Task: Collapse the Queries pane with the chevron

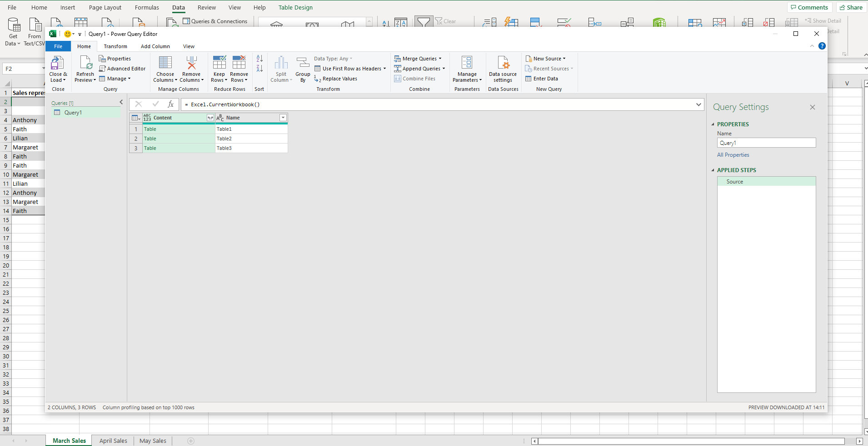Action: coord(121,102)
